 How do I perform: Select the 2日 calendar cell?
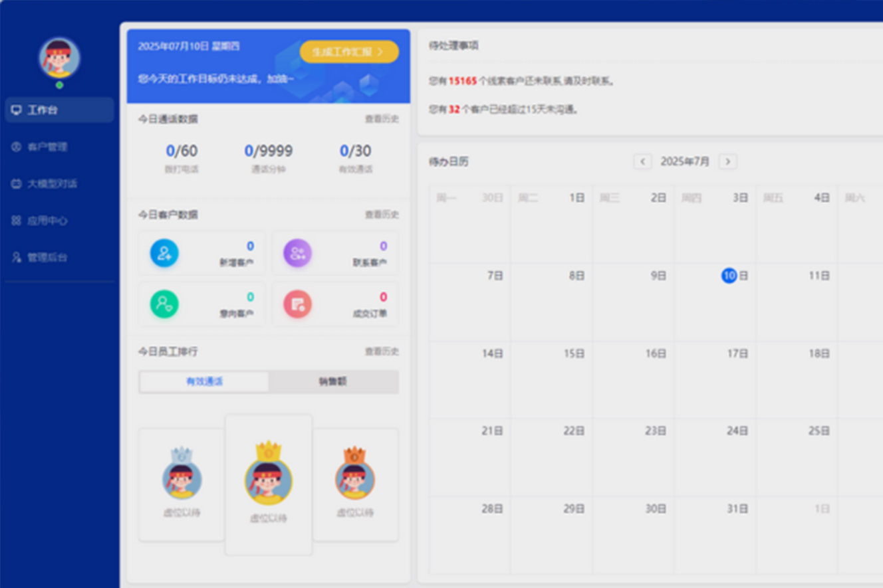point(633,225)
